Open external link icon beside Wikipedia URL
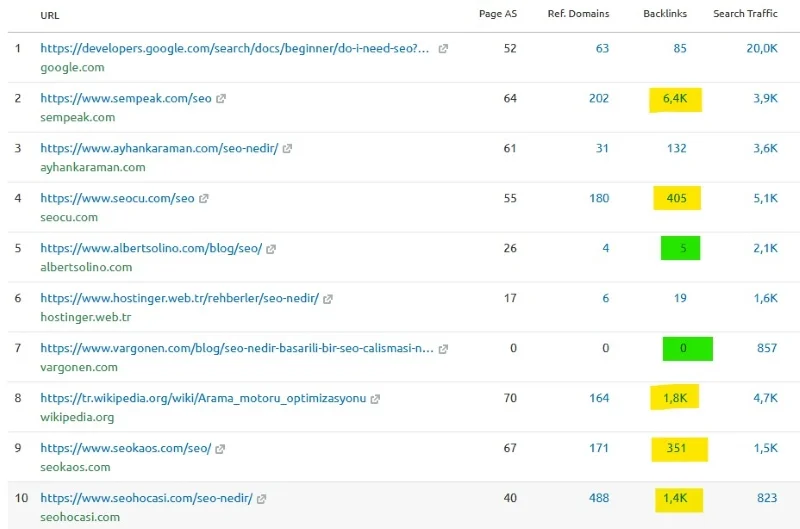The height and width of the screenshot is (529, 800). [376, 399]
